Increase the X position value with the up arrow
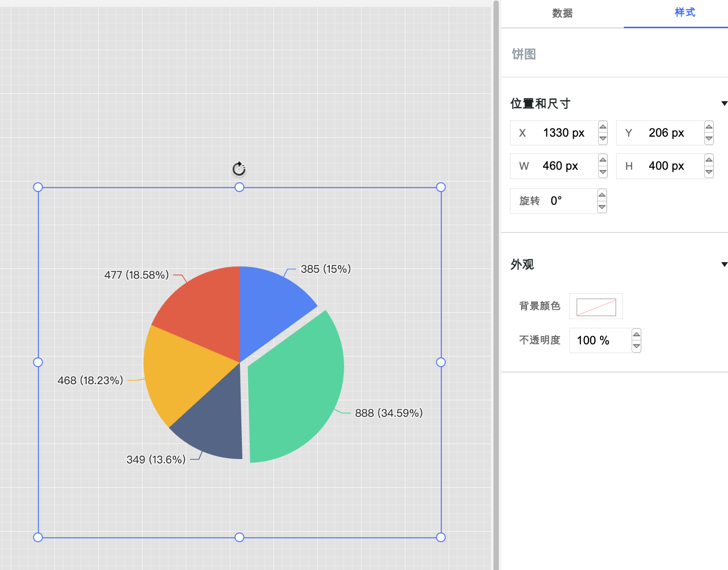This screenshot has height=570, width=728. tap(603, 127)
